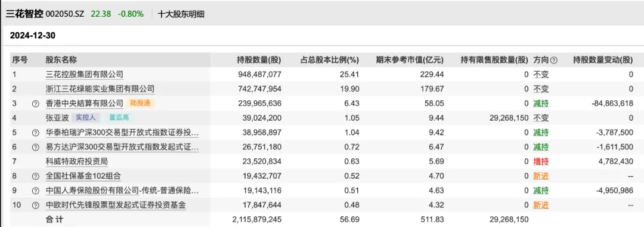644x227 pixels.
Task: Click the 董监高 label on 张亚波
Action: (119, 118)
